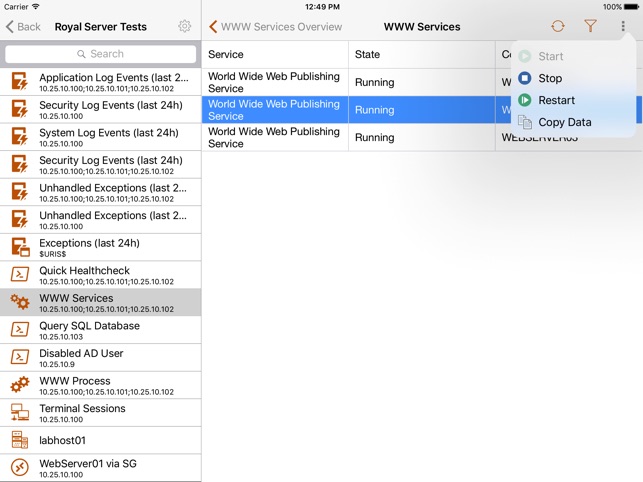This screenshot has width=643, height=482.
Task: Click the labhost01 server icon
Action: 20,440
